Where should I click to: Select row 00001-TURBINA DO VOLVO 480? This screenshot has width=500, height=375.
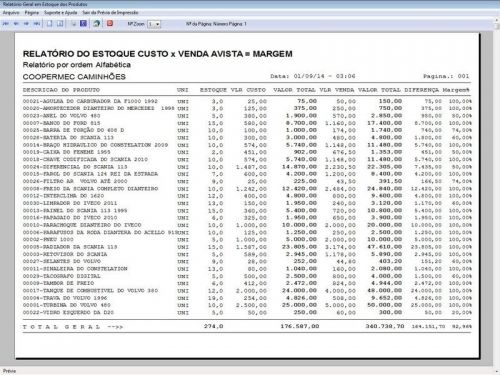[247, 305]
